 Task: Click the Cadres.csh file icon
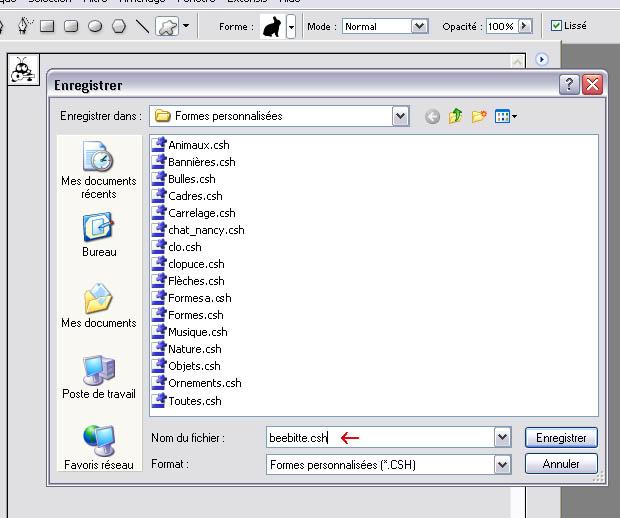[159, 196]
